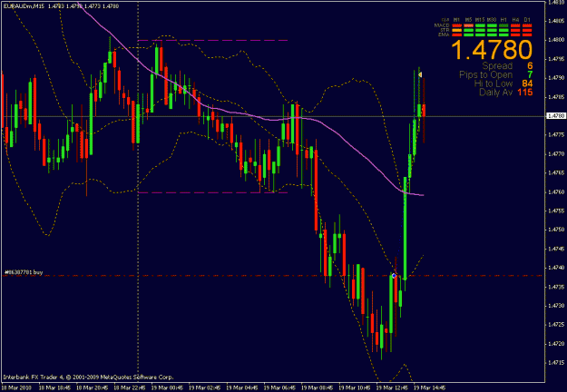Click the M15 column header in signal panel
567x392 pixels.
click(480, 20)
